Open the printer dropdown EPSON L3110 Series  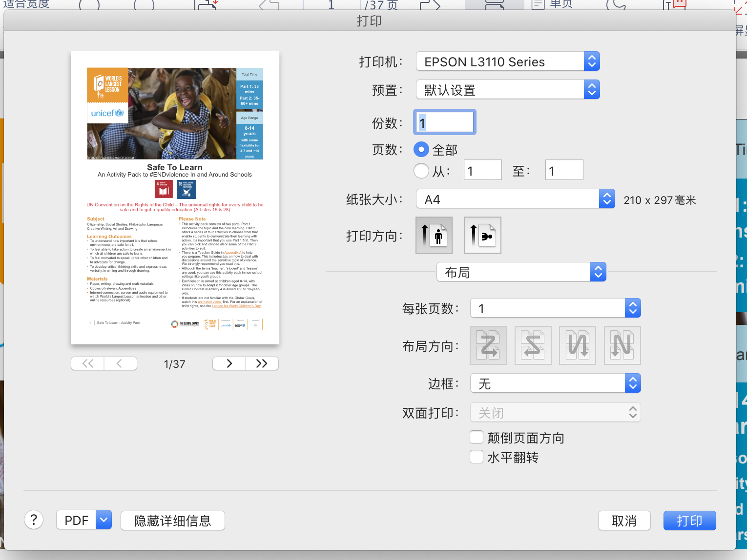508,61
